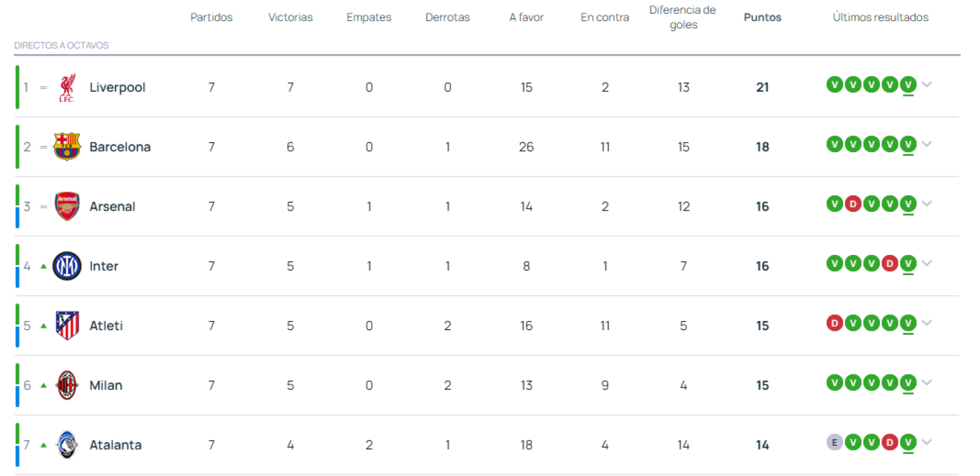The image size is (980, 476).
Task: Click the Atalanta club crest
Action: 67,444
